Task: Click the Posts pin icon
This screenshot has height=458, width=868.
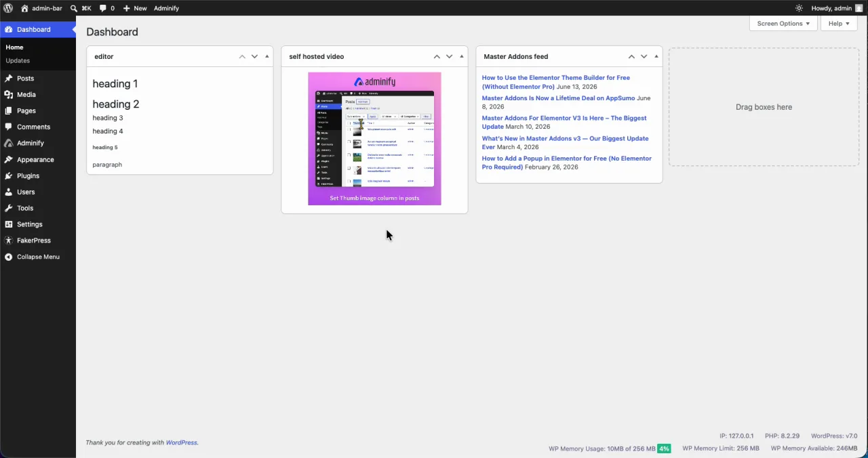Action: pos(8,79)
